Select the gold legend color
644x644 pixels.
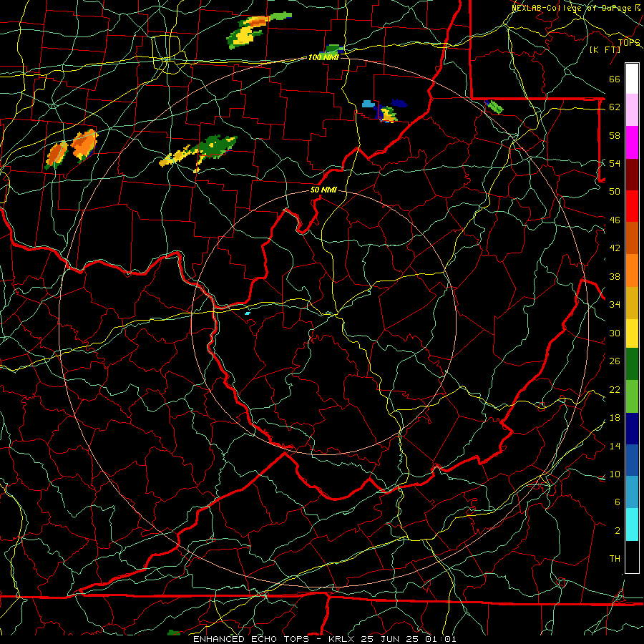point(632,302)
